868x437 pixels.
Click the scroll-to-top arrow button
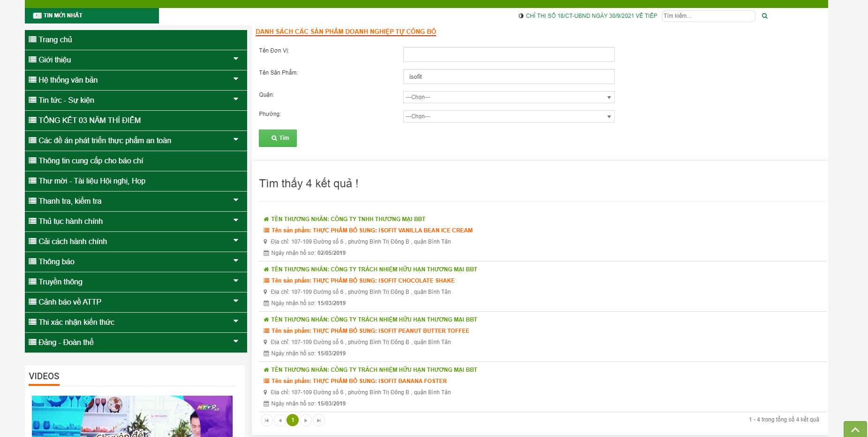coord(855,429)
